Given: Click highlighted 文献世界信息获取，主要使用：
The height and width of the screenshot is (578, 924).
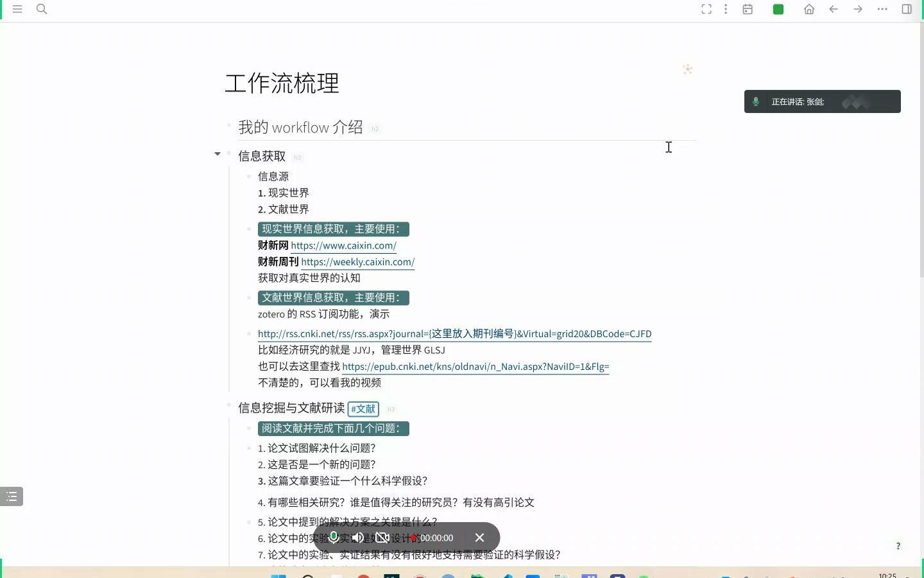Looking at the screenshot, I should (333, 298).
